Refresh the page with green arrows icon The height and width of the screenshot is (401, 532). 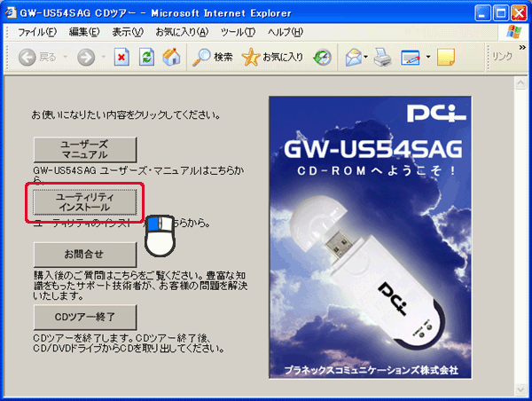tap(147, 57)
